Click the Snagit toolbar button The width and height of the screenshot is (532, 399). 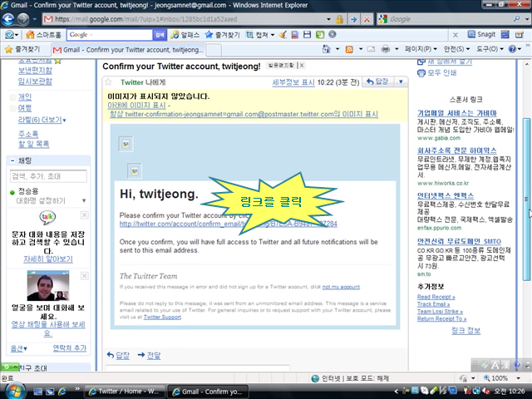[x=481, y=34]
